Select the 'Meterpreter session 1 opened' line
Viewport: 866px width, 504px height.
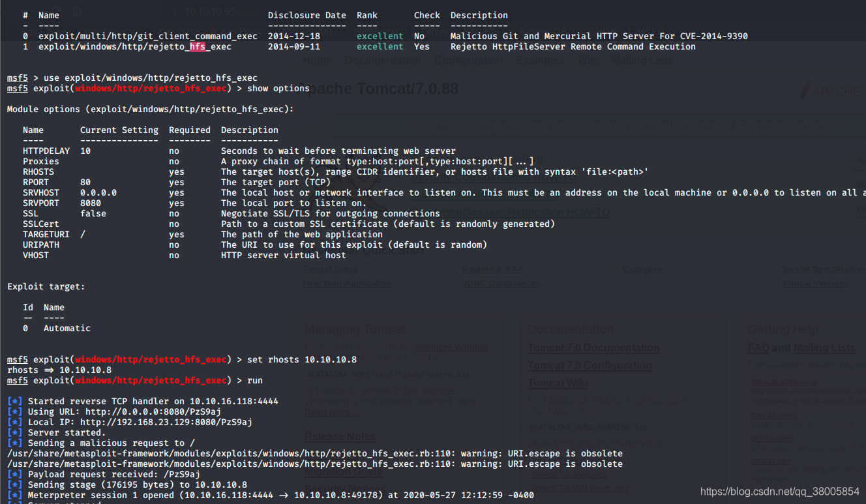coord(271,495)
